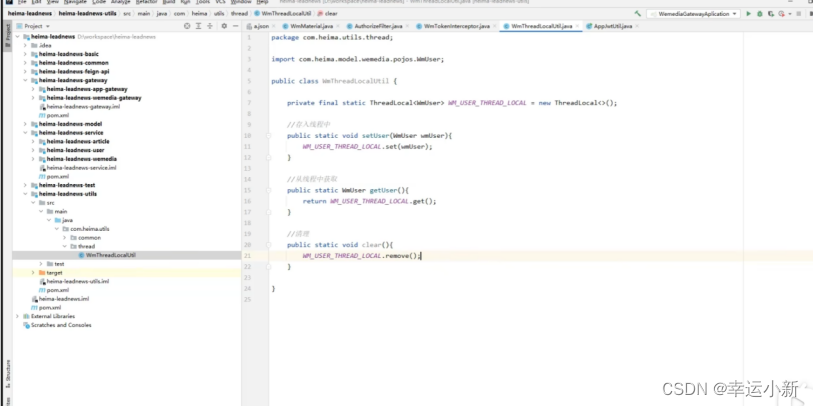This screenshot has height=407, width=814.
Task: Close the AppJwtUtil.java editor tab
Action: coord(637,26)
